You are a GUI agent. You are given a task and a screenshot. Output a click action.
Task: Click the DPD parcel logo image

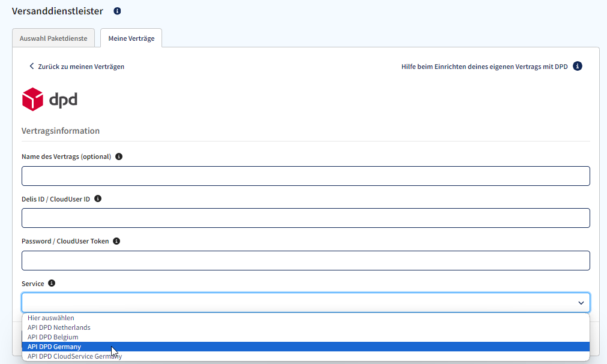coord(49,100)
